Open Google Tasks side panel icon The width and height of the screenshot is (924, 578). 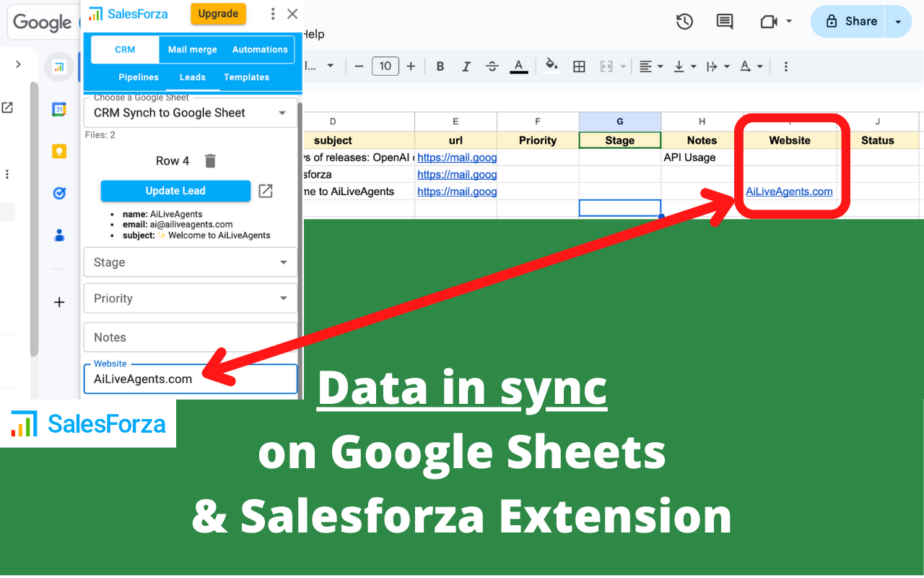click(59, 193)
